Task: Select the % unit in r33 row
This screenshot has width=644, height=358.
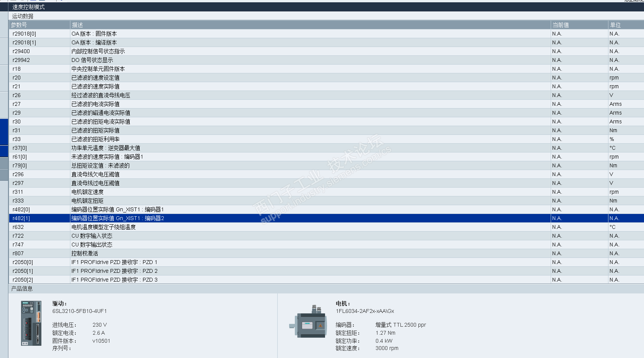Action: 612,139
